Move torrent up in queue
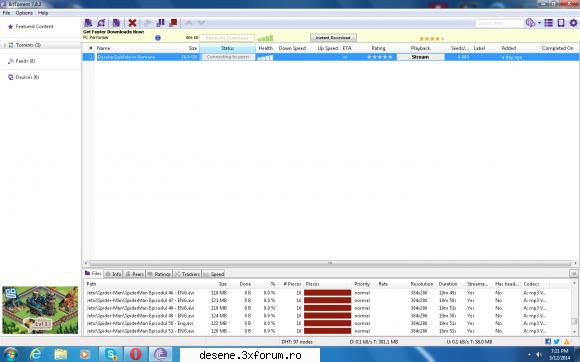 click(x=189, y=23)
